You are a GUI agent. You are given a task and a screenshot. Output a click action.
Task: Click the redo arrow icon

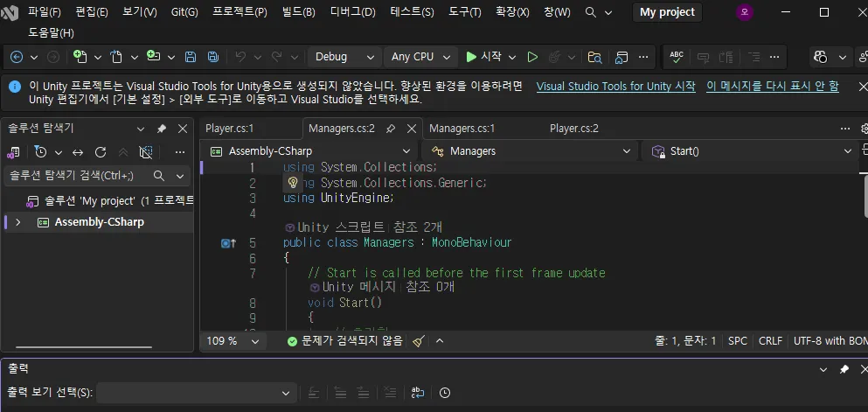pyautogui.click(x=277, y=57)
